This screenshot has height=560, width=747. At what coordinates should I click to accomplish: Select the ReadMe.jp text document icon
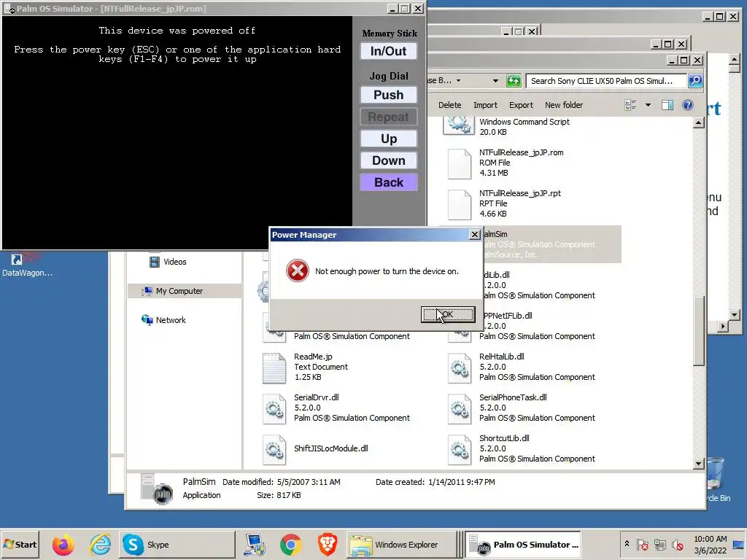point(274,368)
